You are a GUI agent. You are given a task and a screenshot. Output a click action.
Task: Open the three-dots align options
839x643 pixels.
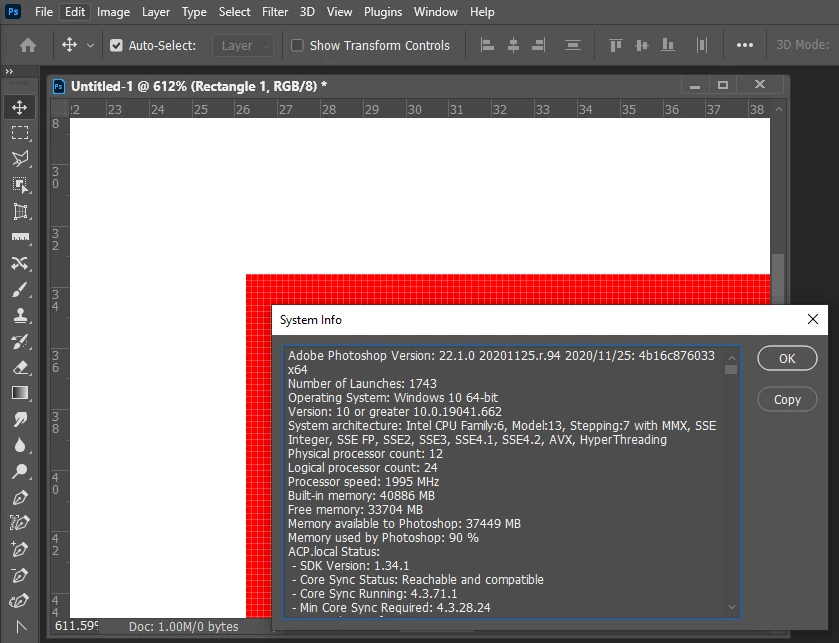[745, 45]
